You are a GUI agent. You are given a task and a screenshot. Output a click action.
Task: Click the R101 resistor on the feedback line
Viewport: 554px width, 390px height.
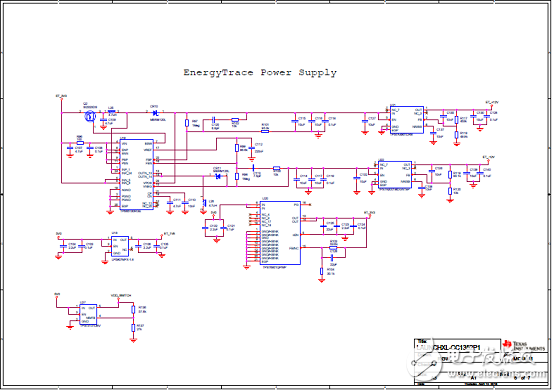click(265, 131)
